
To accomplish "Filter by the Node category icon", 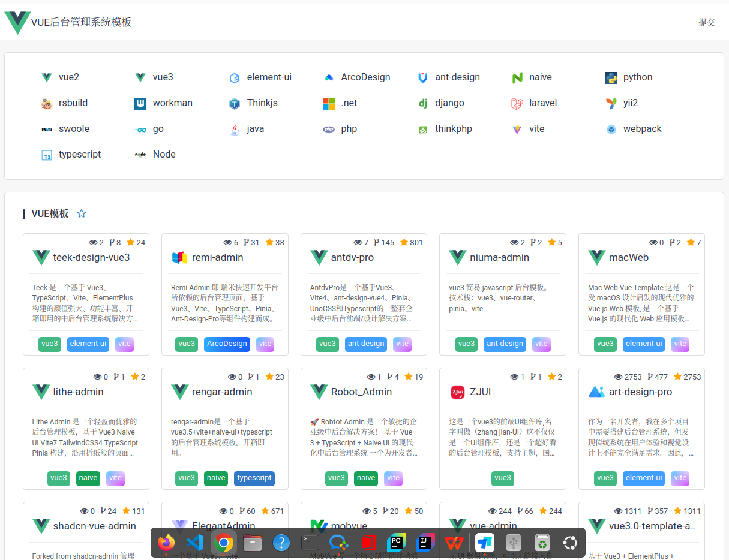I will (x=140, y=155).
